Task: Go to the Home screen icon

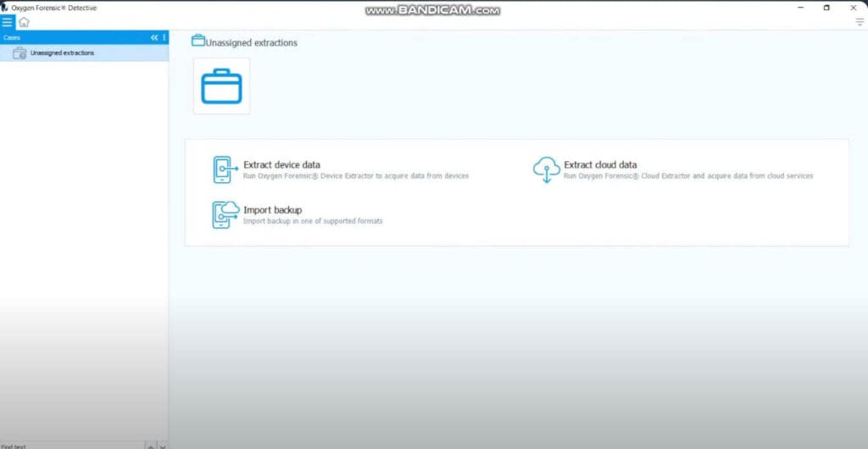Action: (x=24, y=22)
